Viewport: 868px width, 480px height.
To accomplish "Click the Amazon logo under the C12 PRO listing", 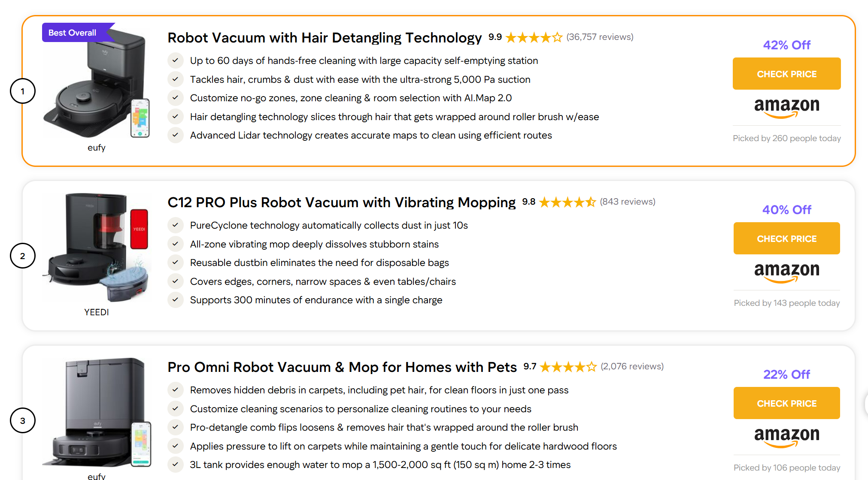I will click(786, 273).
